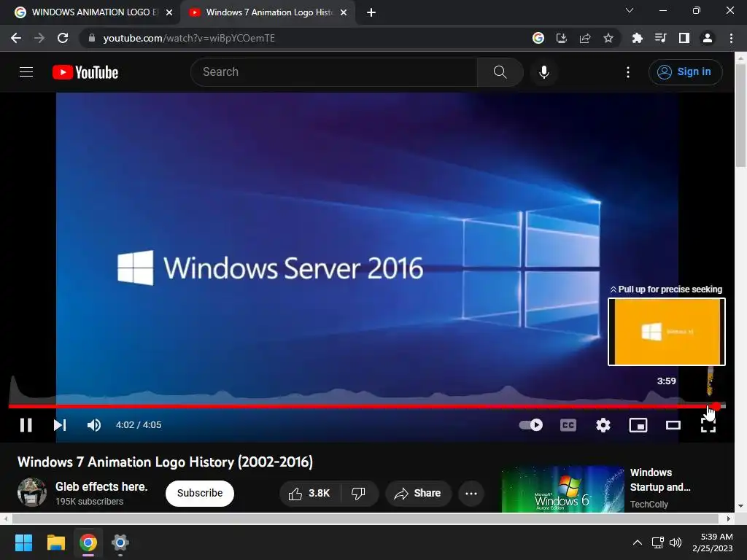View site information padlock icon

coord(91,38)
